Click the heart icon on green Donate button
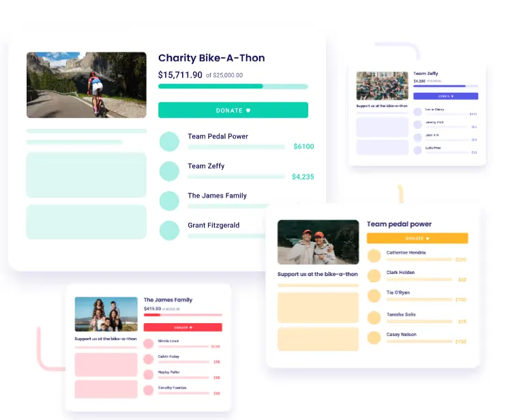This screenshot has width=506, height=420. pos(248,110)
